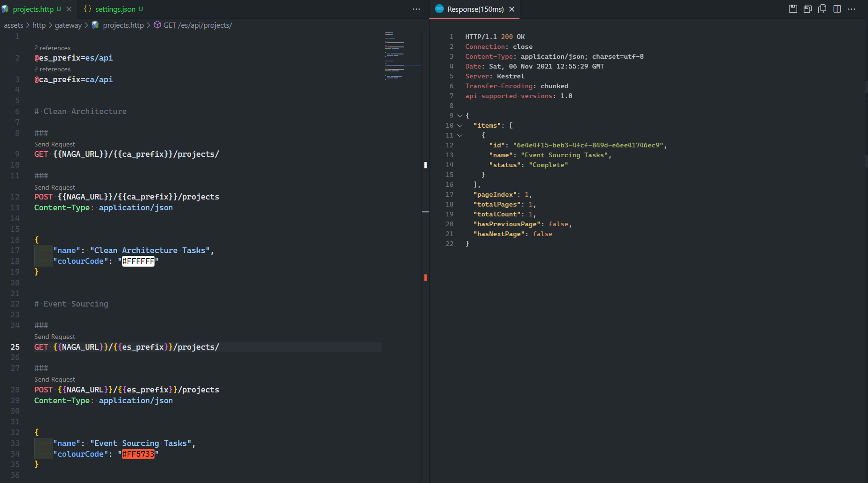The width and height of the screenshot is (868, 483).
Task: Click the '# Clean Architecture' comment
Action: (80, 111)
